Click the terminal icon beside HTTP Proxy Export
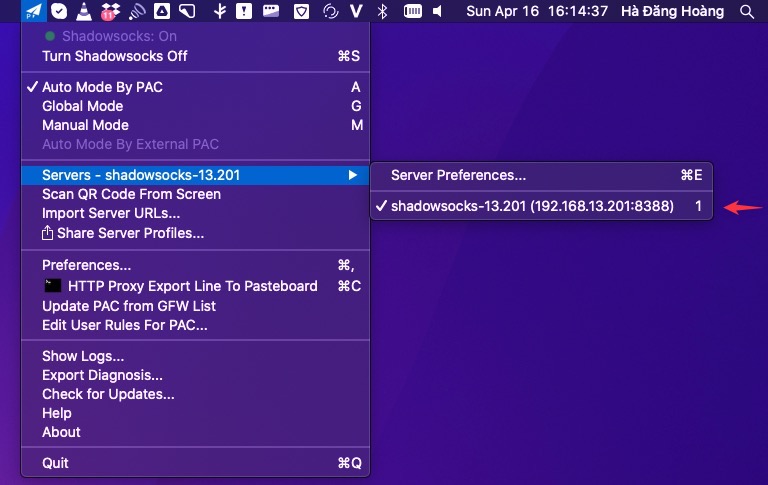 pos(52,286)
